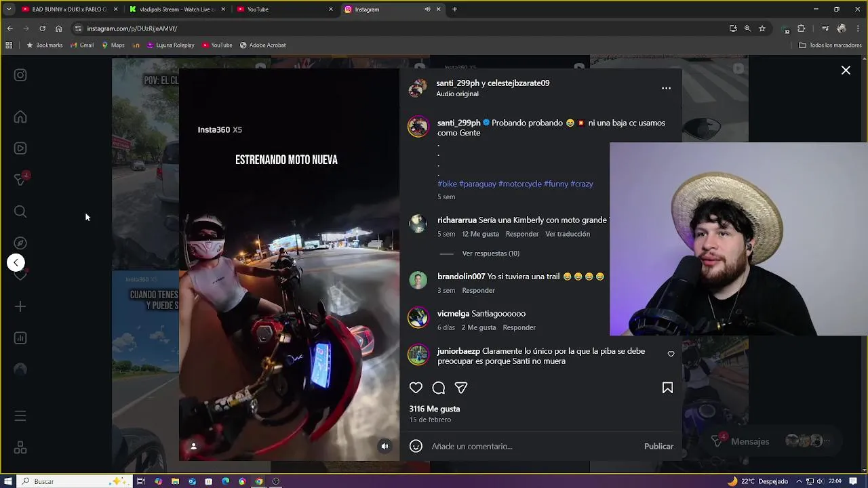Screen dimensions: 868x488
Task: Open Explore compass icon in sidebar
Action: tap(20, 243)
